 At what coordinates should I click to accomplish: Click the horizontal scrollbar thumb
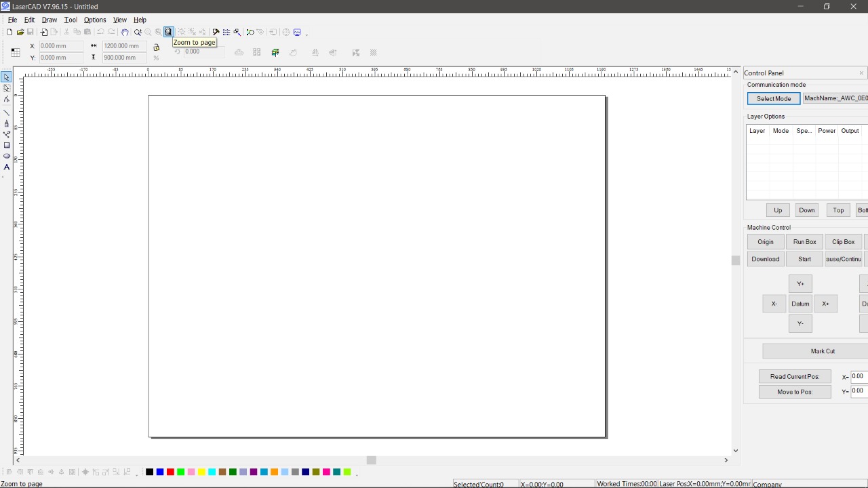(x=371, y=460)
